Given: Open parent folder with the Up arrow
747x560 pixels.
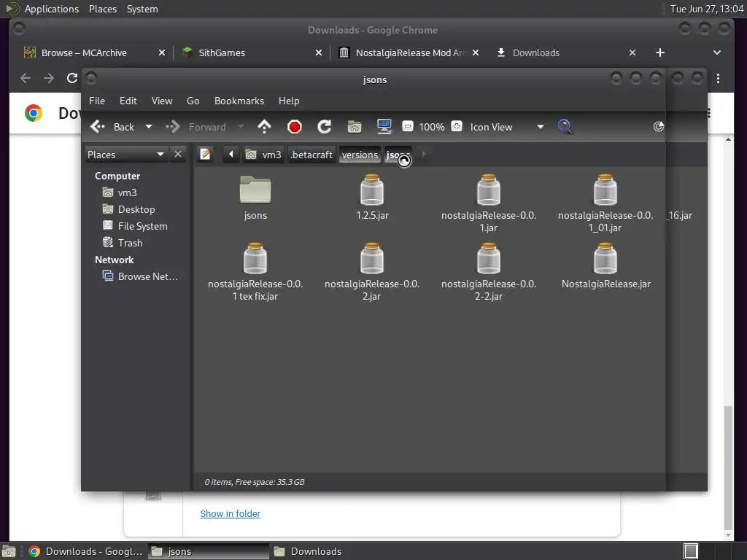Looking at the screenshot, I should [264, 127].
